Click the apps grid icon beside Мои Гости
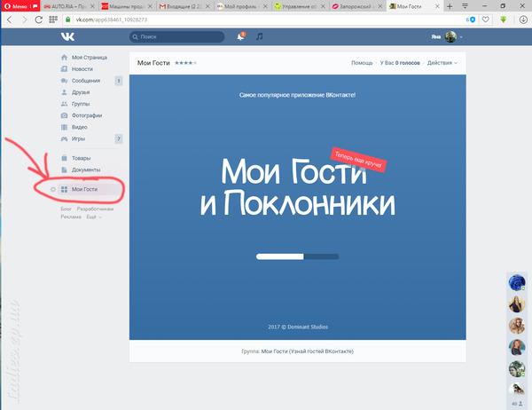 tap(64, 189)
